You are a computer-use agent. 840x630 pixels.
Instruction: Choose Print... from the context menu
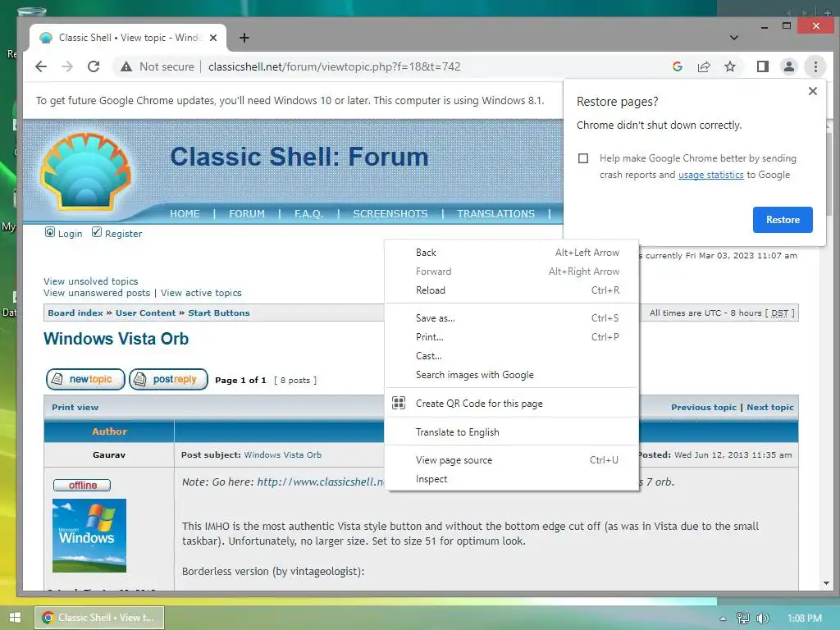[512, 337]
